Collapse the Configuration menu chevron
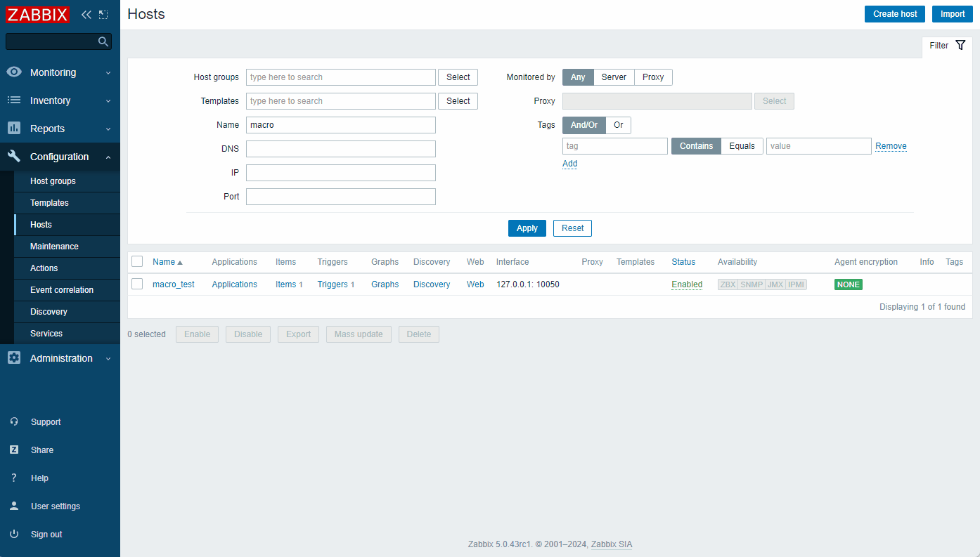980x557 pixels. [x=108, y=157]
